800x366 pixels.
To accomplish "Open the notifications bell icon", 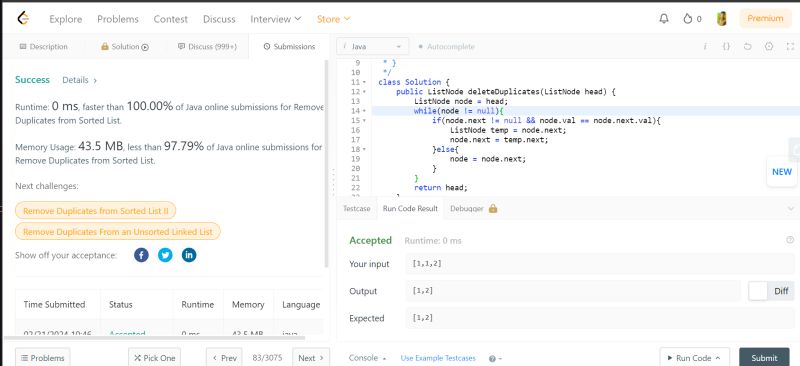I will [x=664, y=19].
